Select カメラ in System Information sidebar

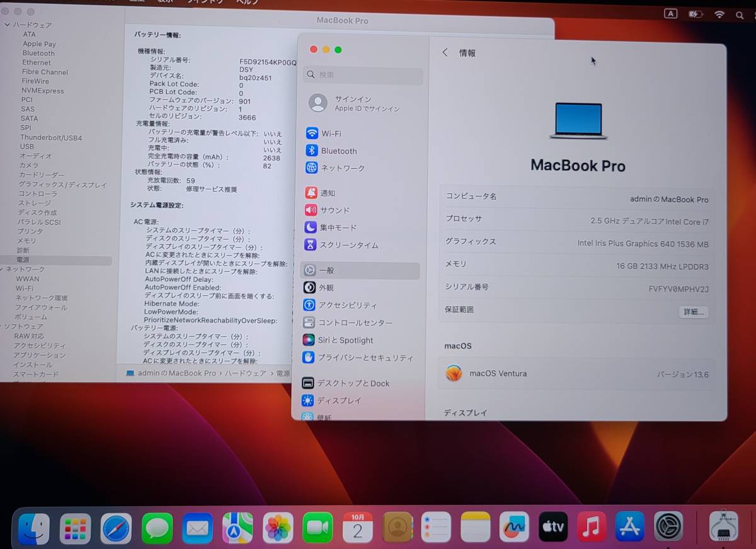click(x=29, y=166)
